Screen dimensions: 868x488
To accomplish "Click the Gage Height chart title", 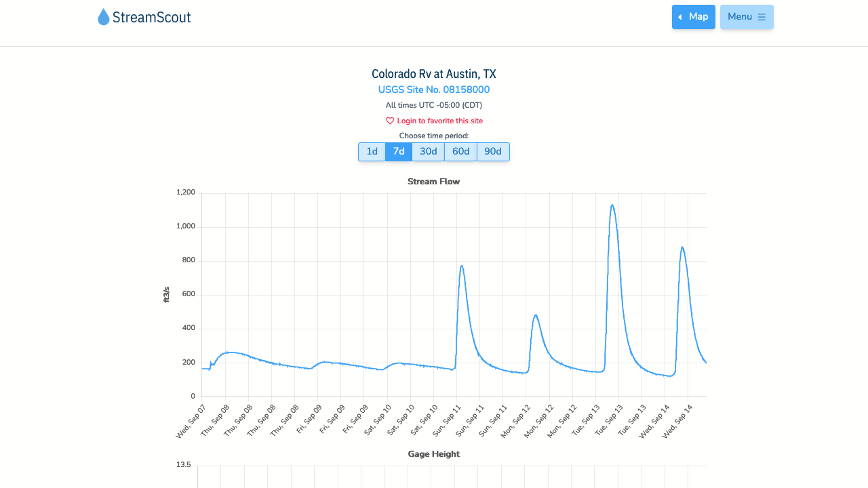I will (x=434, y=454).
